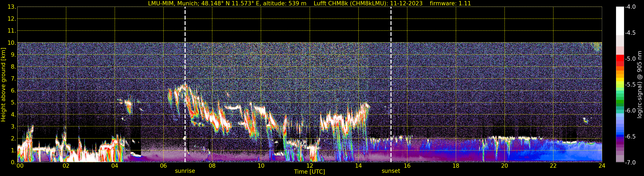Click the '00' time axis tick label
The width and height of the screenshot is (644, 176).
tap(20, 166)
